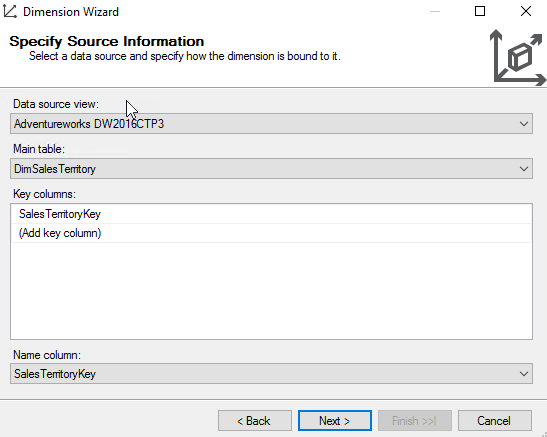Click the Specify Source Information heading

[107, 41]
